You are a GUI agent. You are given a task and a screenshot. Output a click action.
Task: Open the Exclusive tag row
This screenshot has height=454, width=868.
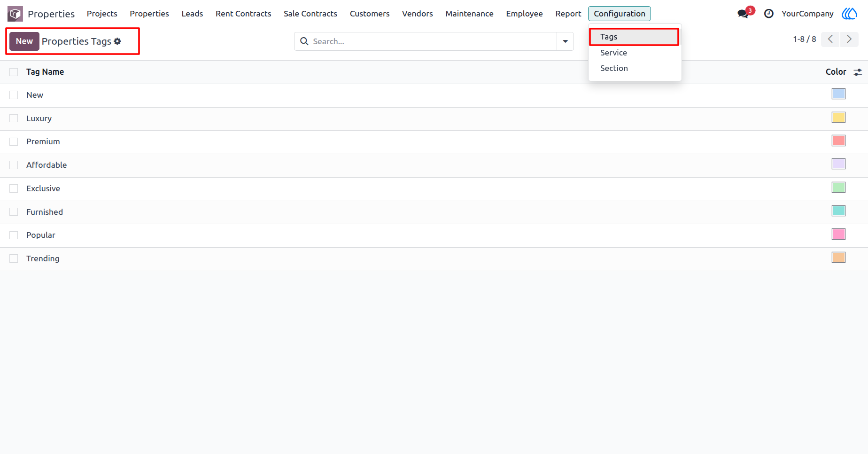tap(434, 189)
